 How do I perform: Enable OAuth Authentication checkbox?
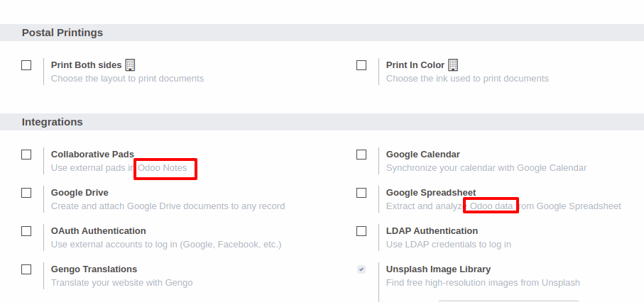coord(26,231)
